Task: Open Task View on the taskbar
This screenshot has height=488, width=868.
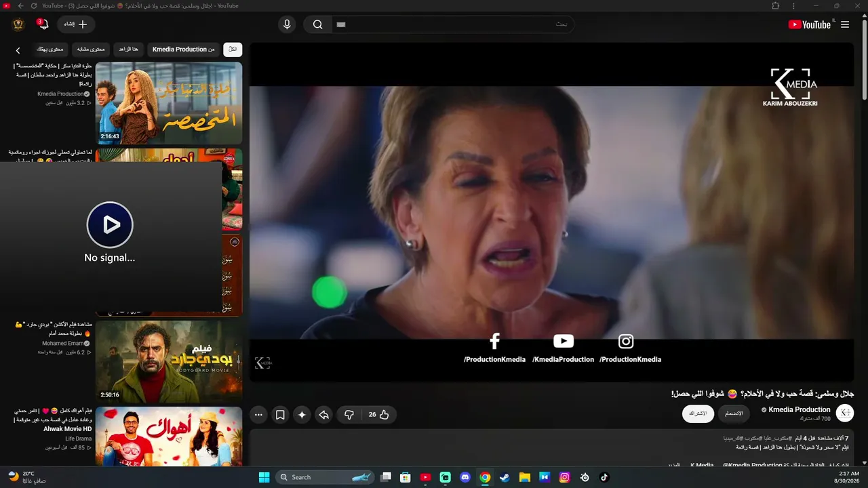Action: coord(386,477)
